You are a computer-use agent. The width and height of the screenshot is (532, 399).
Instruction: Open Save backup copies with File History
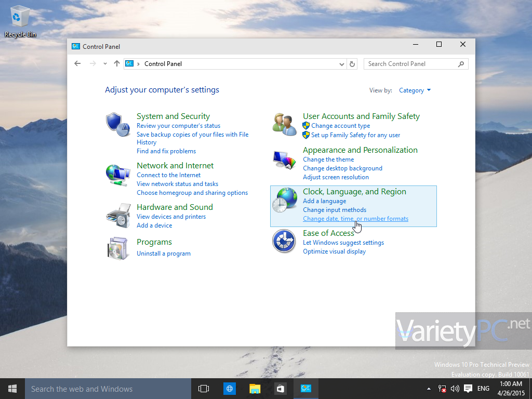[x=192, y=138]
